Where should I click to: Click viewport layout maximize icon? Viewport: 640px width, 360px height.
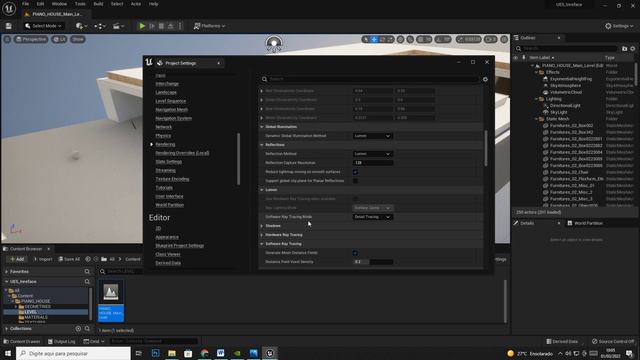coord(504,39)
